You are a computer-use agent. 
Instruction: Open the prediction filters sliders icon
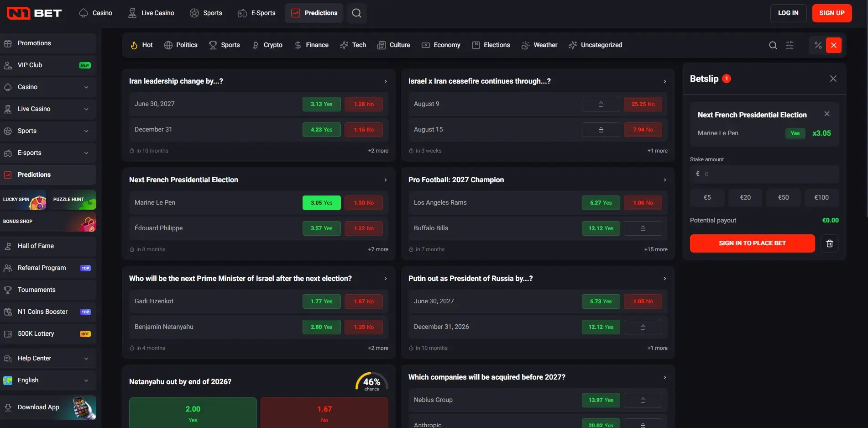[x=790, y=45]
